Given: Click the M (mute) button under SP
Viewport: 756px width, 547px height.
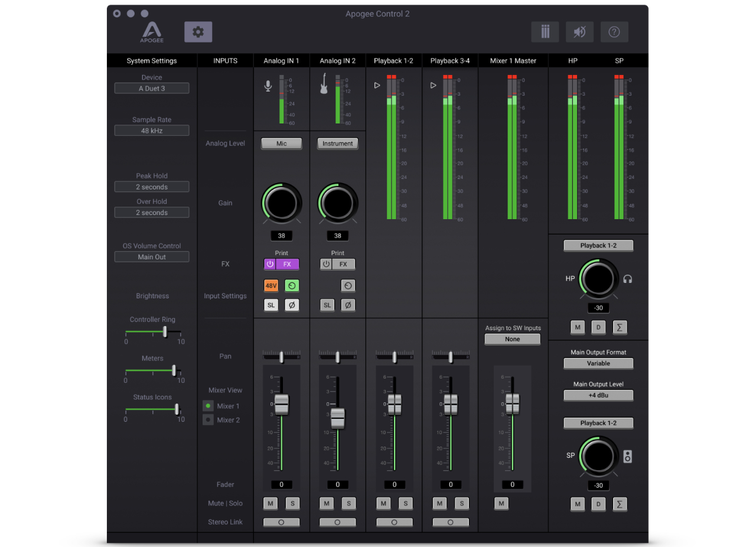Looking at the screenshot, I should click(x=578, y=504).
